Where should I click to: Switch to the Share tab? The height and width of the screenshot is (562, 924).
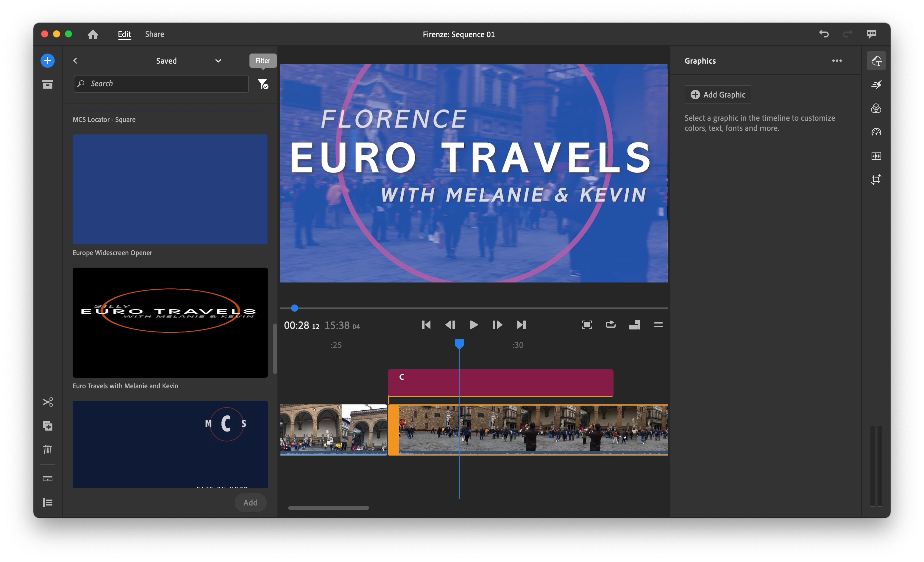point(154,34)
